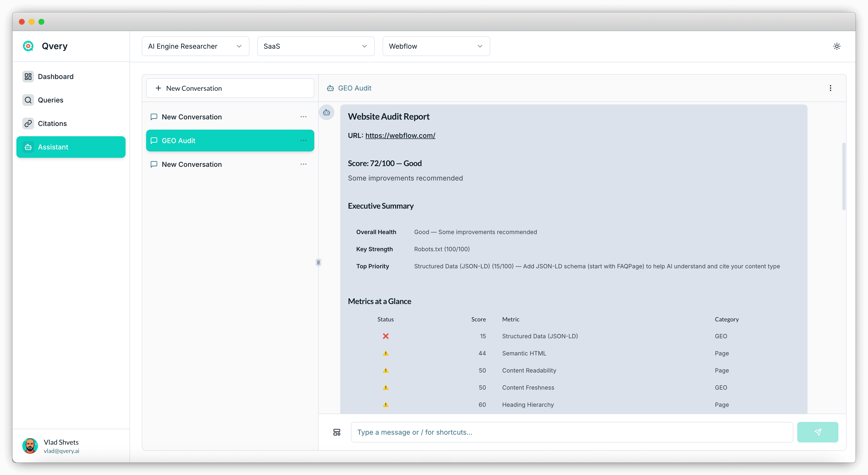Open options menu for the last New Conversation
This screenshot has height=475, width=868.
[x=303, y=164]
